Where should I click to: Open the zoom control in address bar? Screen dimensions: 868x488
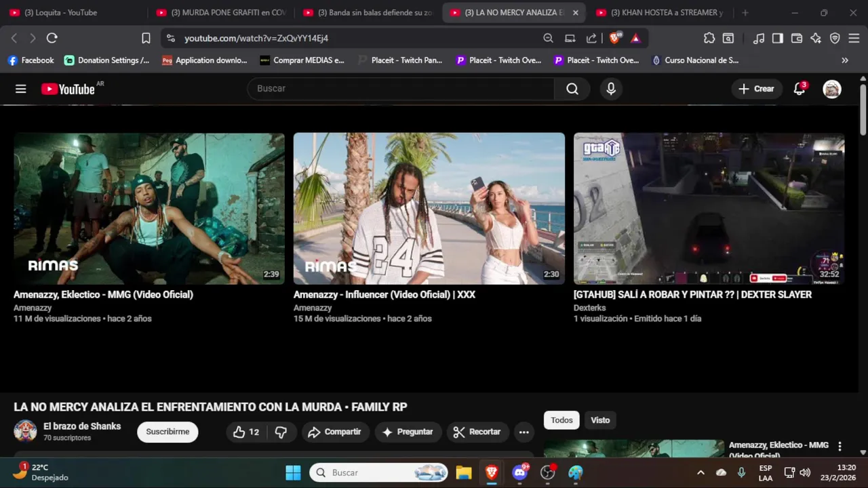click(548, 38)
